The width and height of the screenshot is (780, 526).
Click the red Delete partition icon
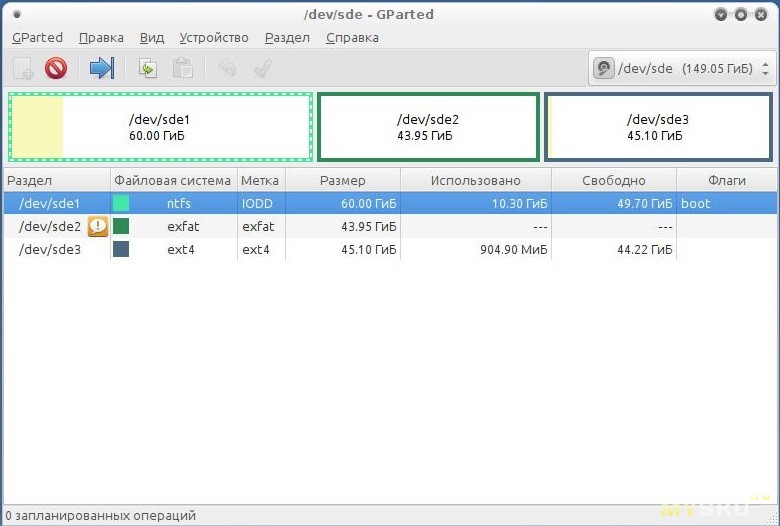[56, 68]
